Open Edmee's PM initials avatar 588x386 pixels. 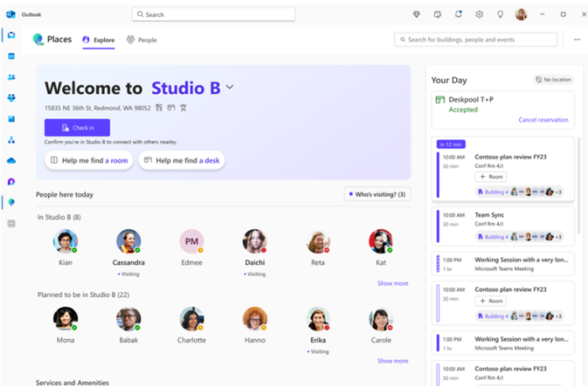[192, 242]
